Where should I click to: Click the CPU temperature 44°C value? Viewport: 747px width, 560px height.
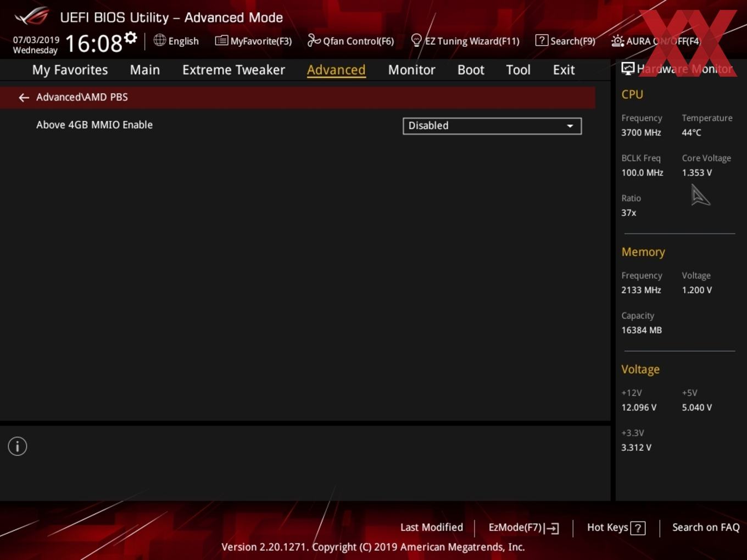pyautogui.click(x=692, y=132)
